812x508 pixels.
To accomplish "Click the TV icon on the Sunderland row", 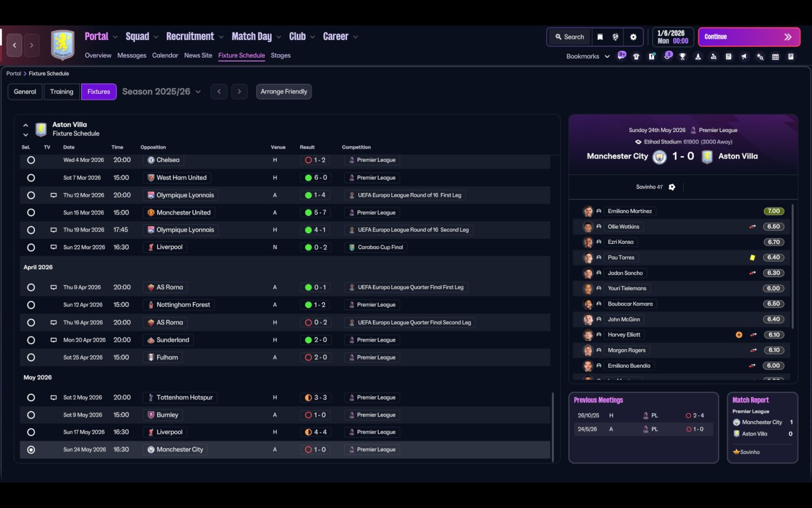I will point(54,340).
